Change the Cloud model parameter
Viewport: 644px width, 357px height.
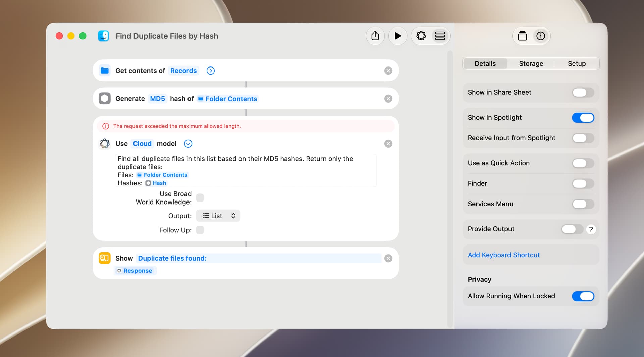142,144
